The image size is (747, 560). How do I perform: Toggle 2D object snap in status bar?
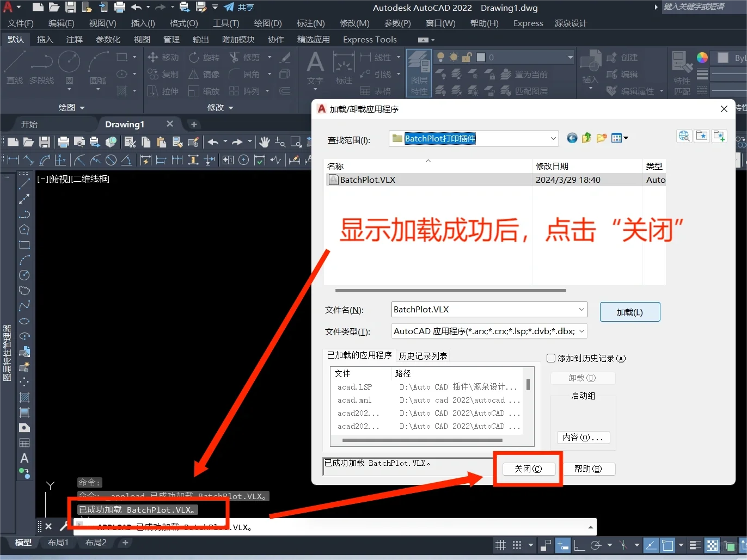coord(668,545)
